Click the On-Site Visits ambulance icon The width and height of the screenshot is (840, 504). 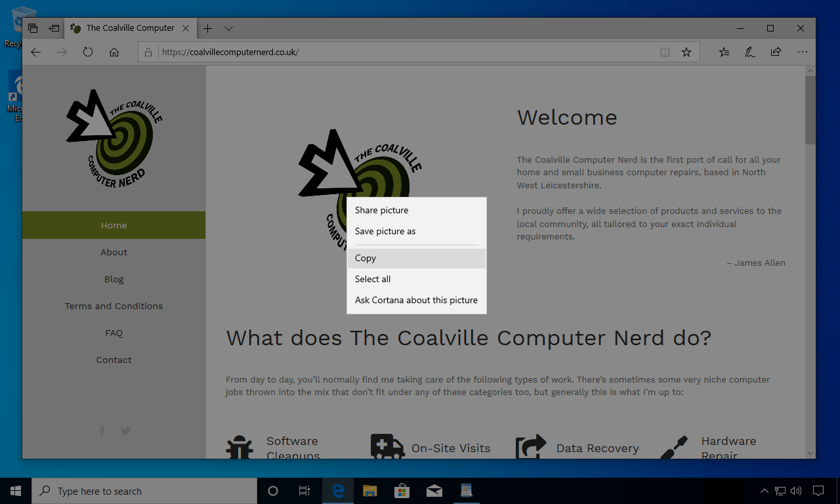[x=387, y=446]
